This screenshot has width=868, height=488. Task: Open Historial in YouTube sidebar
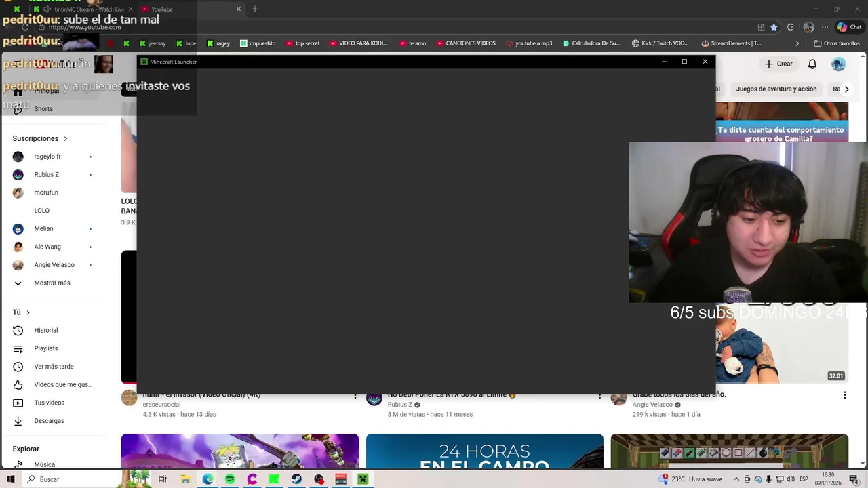(54, 330)
